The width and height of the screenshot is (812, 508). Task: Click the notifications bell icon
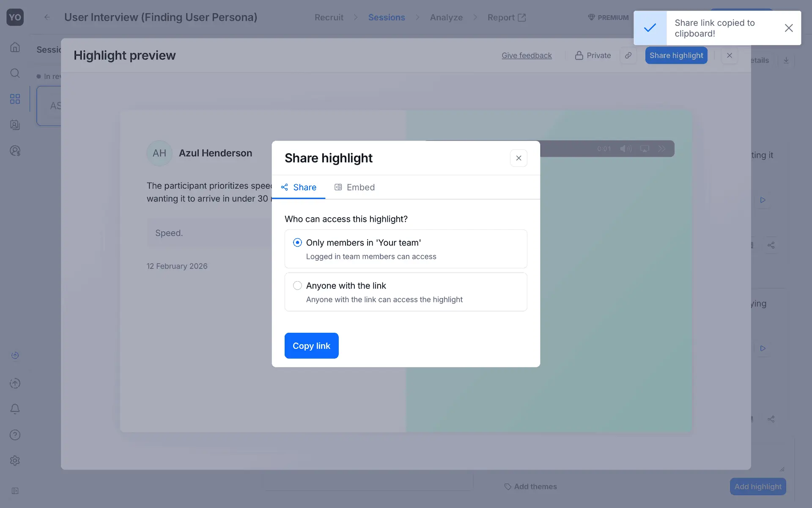[x=15, y=409]
